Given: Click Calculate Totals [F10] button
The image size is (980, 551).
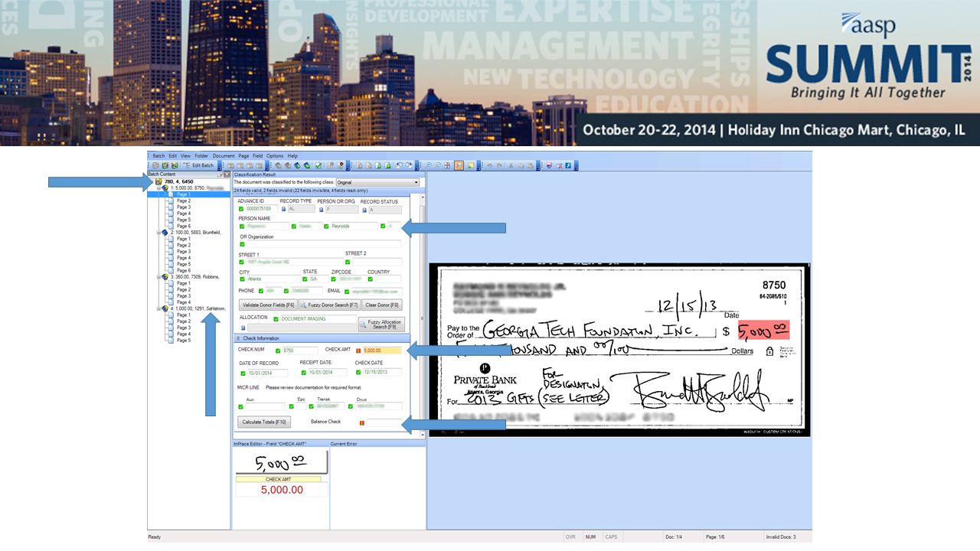Looking at the screenshot, I should coord(264,422).
